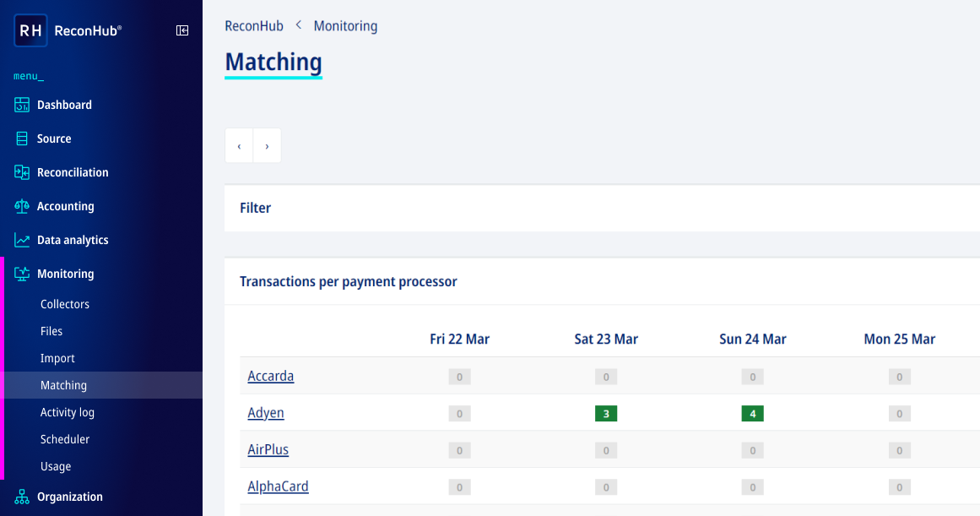The width and height of the screenshot is (980, 516).
Task: Click Adyen's 0 badge for Fri 22 Mar
Action: pyautogui.click(x=459, y=414)
